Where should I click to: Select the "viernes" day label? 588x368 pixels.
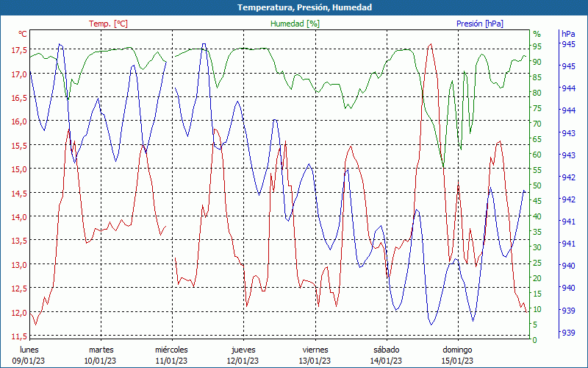[x=315, y=350]
